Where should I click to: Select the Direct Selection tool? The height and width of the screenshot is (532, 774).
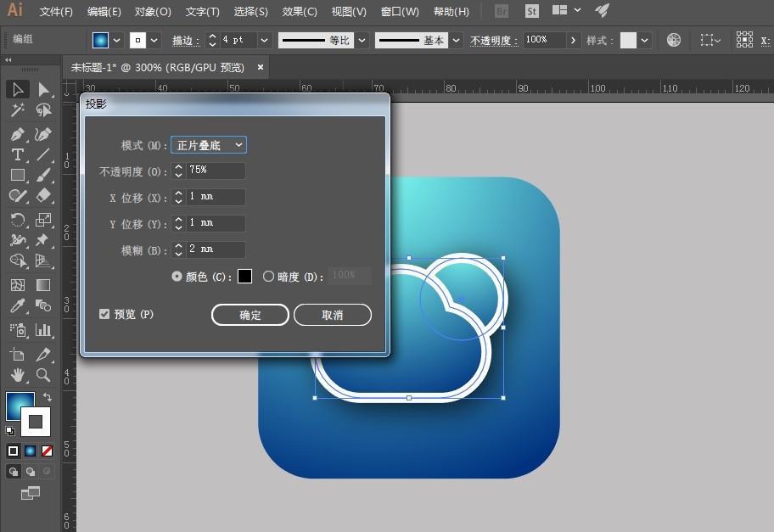pos(43,89)
